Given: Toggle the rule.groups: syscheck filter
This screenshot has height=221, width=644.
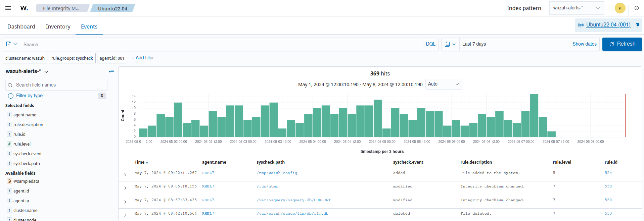Looking at the screenshot, I should 72,58.
